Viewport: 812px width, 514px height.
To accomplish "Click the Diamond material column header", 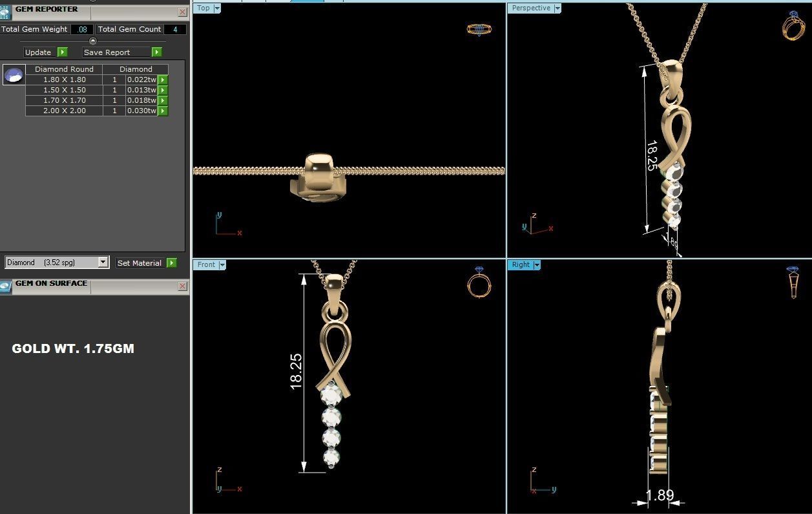I will [x=136, y=69].
